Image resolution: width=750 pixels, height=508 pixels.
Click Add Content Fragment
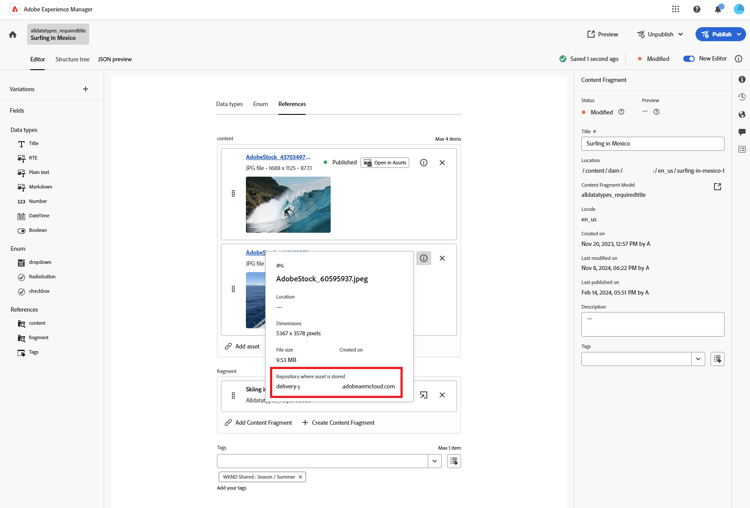(258, 423)
